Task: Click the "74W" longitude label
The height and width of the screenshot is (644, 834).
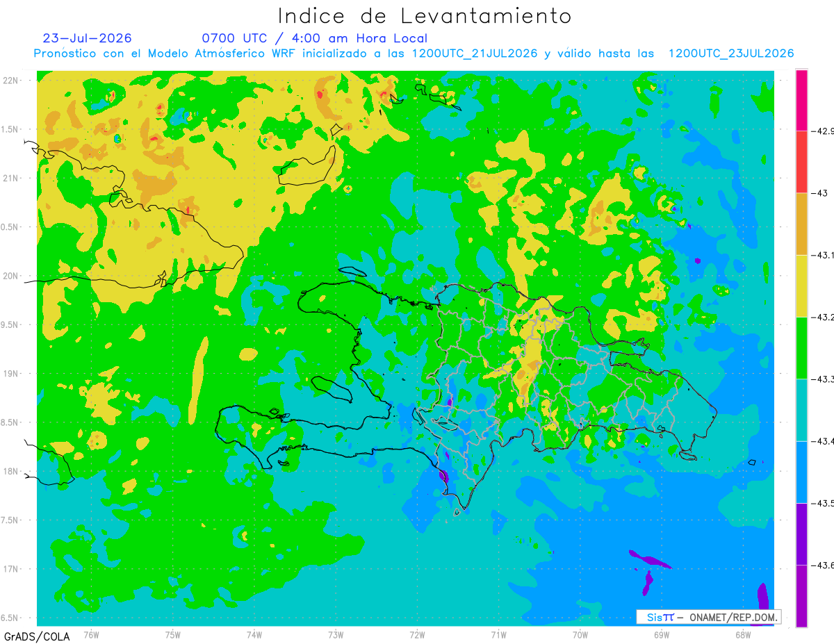Action: click(254, 635)
